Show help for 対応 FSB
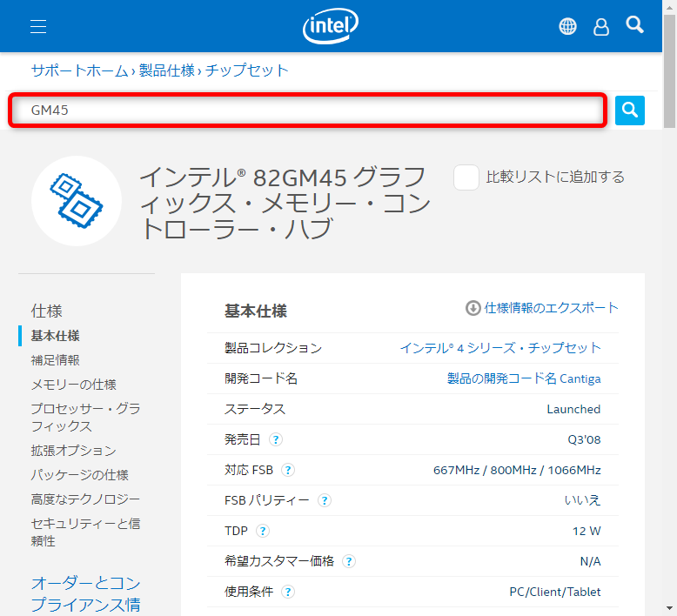 pos(288,470)
